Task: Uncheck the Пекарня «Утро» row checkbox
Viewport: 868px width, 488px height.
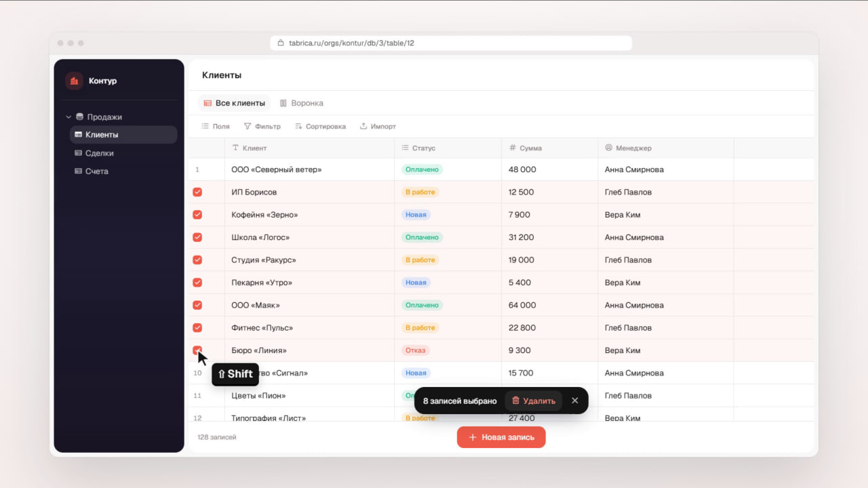Action: pyautogui.click(x=197, y=283)
